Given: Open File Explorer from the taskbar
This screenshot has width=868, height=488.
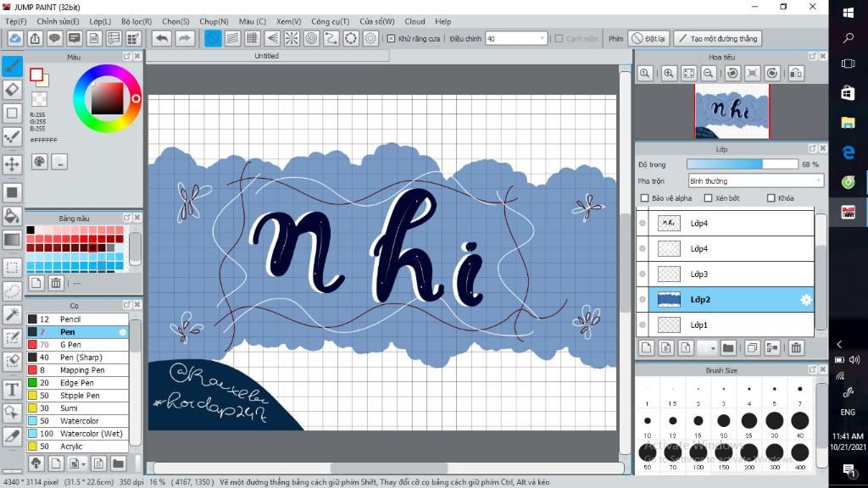Looking at the screenshot, I should (x=848, y=123).
